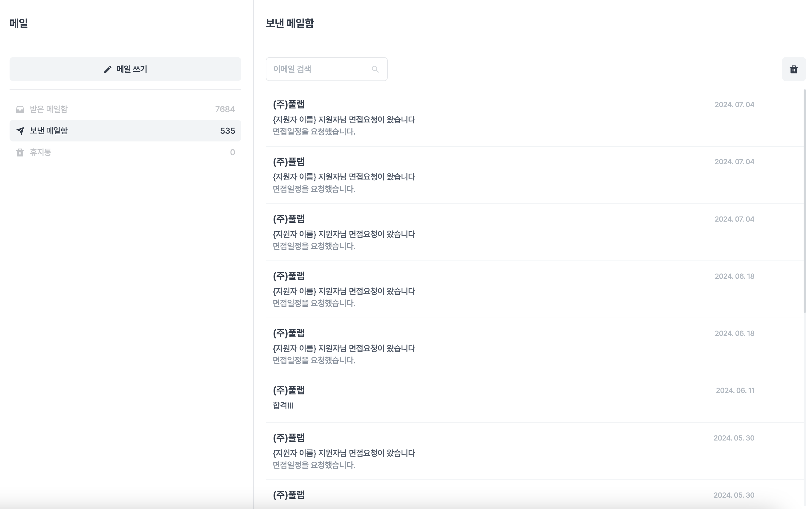
Task: Select 보낸 메일함 folder
Action: click(x=125, y=131)
